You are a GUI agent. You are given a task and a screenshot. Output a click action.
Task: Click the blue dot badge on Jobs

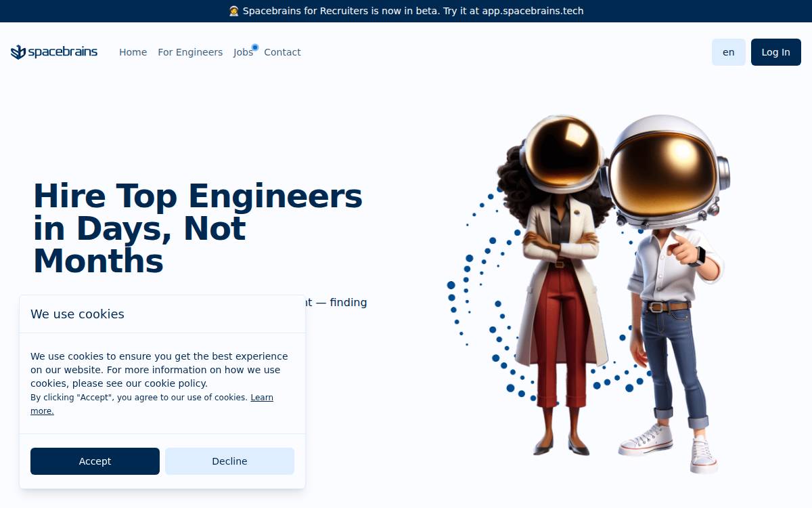pyautogui.click(x=255, y=47)
